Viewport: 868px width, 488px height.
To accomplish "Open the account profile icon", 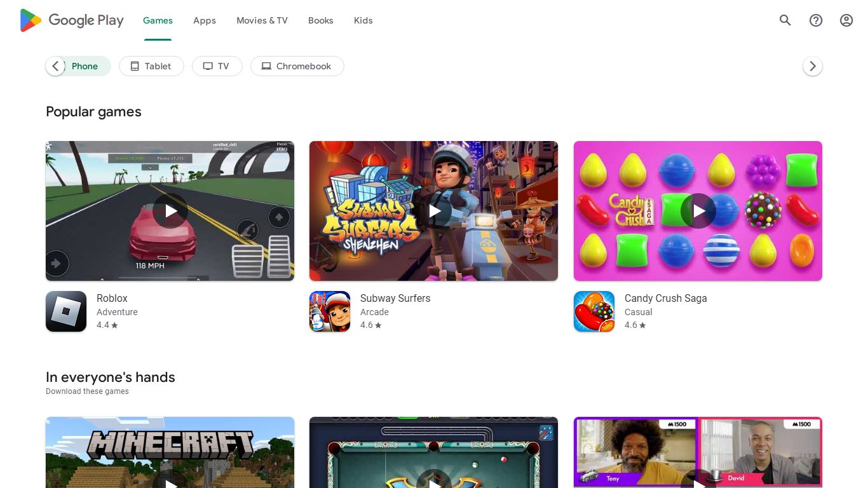I will 846,20.
